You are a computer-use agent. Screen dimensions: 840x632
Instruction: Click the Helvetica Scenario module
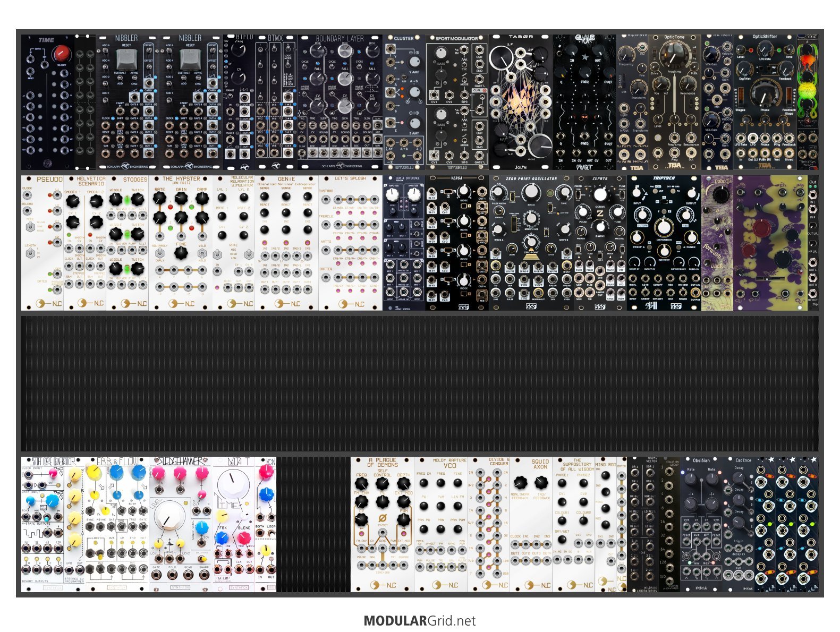[85, 243]
